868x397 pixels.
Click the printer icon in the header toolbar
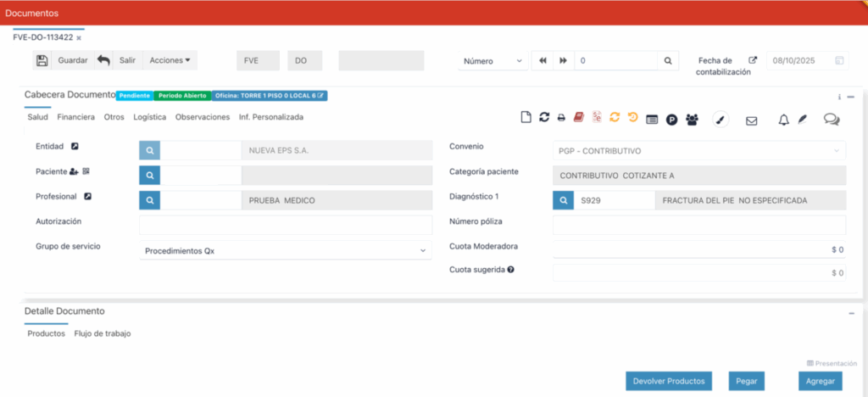click(x=561, y=119)
